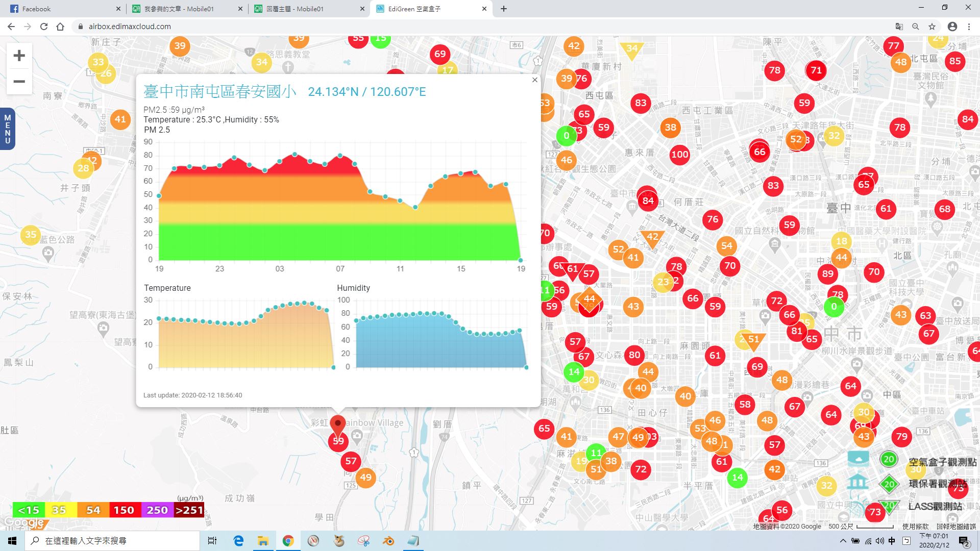Switch to 我參與的文章 - Mobile01 tab
Viewport: 980px width, 551px height.
[x=187, y=9]
